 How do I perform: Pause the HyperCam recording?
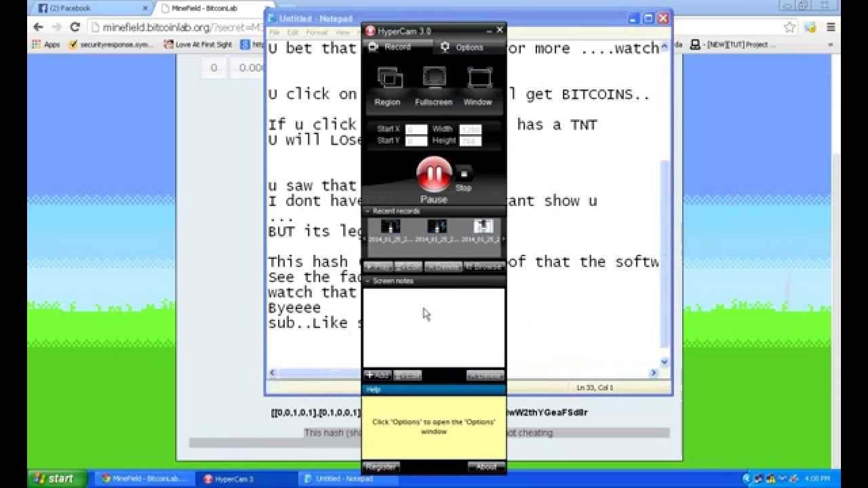(x=434, y=175)
